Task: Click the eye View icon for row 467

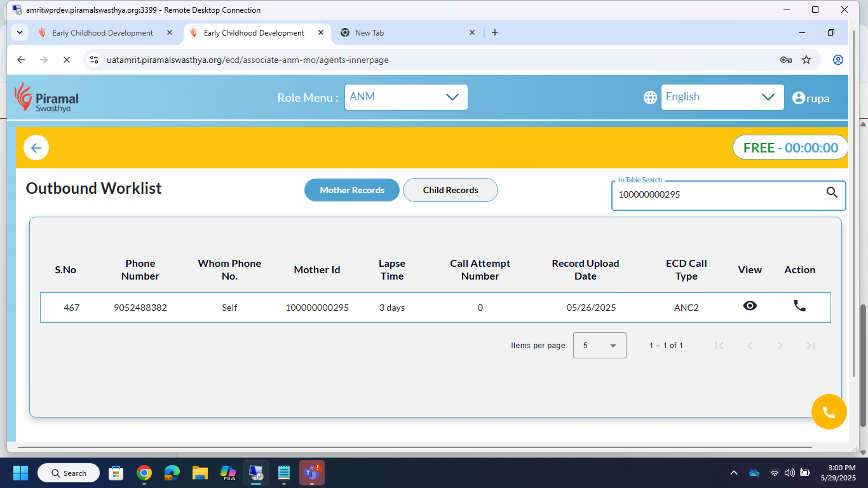Action: tap(750, 306)
